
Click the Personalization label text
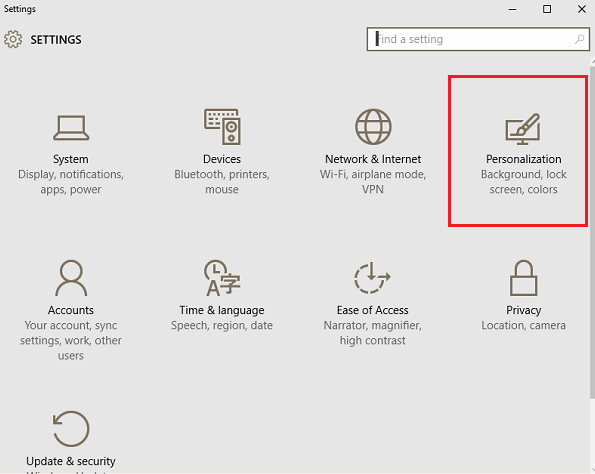pyautogui.click(x=523, y=159)
